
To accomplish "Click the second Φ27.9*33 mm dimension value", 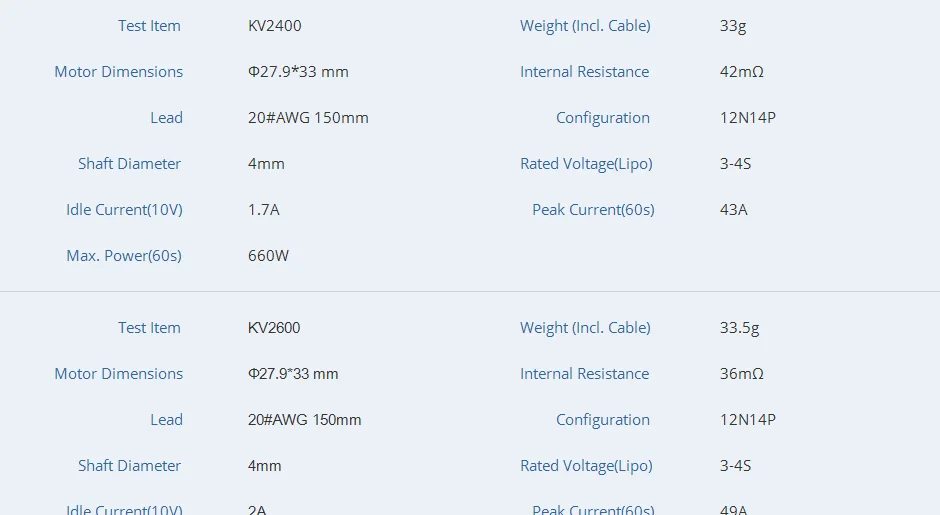I will click(293, 374).
